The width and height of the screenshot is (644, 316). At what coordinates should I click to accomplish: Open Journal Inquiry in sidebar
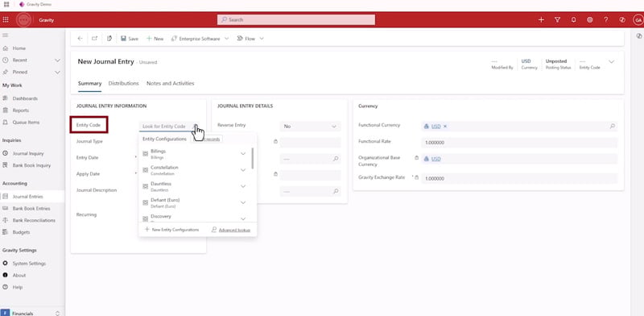28,153
